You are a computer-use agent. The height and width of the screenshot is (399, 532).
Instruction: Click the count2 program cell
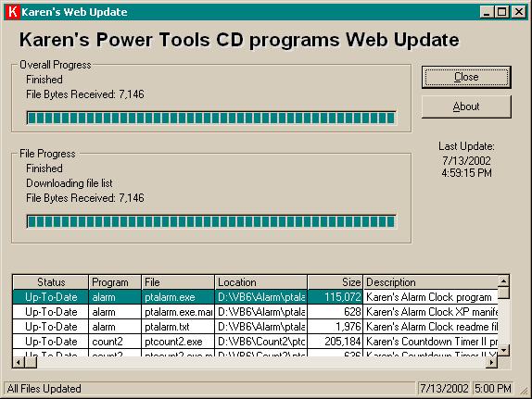115,342
